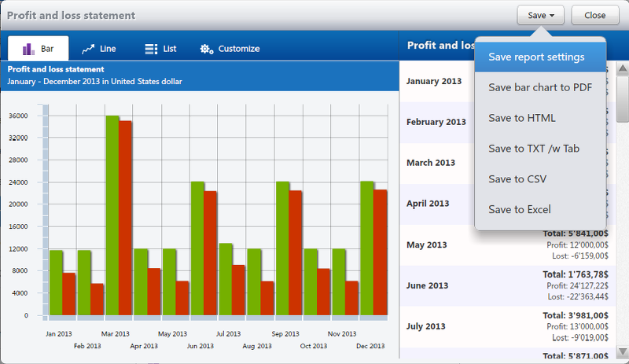Click the scrollbar up arrow

coord(623,68)
